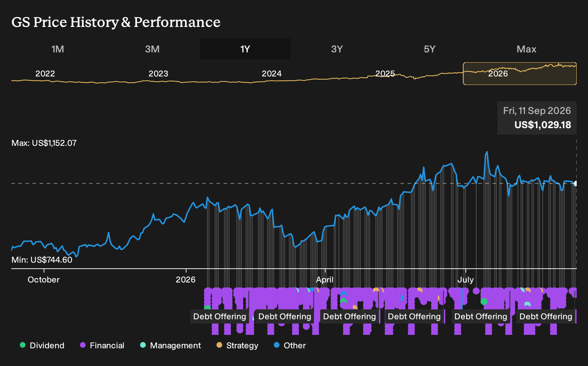
Task: Click the 'US$1,029.18' tooltip price
Action: pos(543,125)
